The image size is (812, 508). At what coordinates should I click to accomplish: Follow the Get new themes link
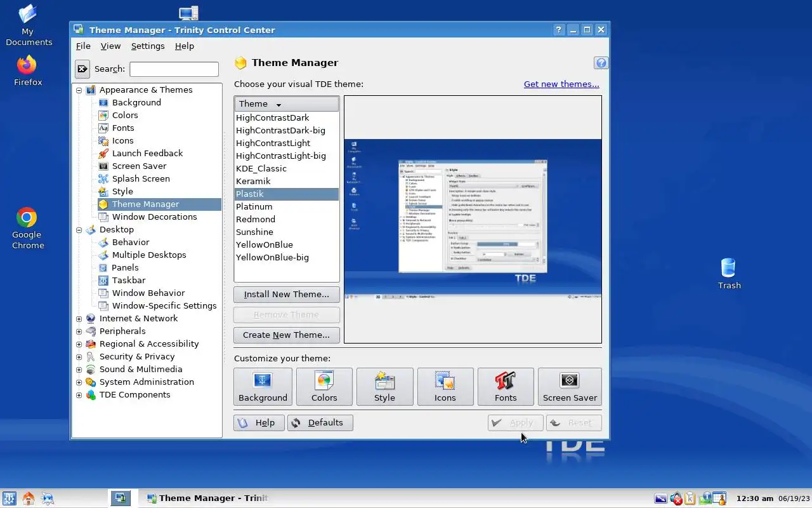pyautogui.click(x=561, y=84)
